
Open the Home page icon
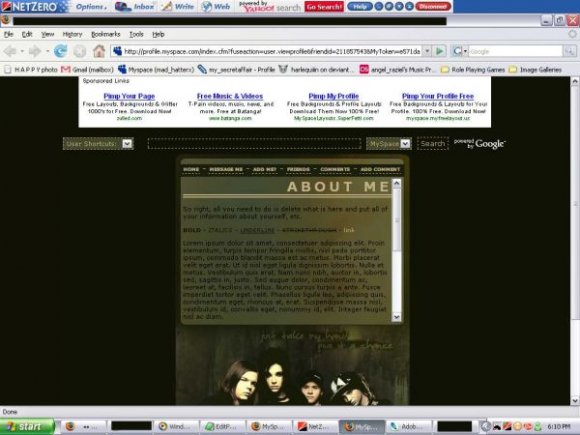coord(99,51)
